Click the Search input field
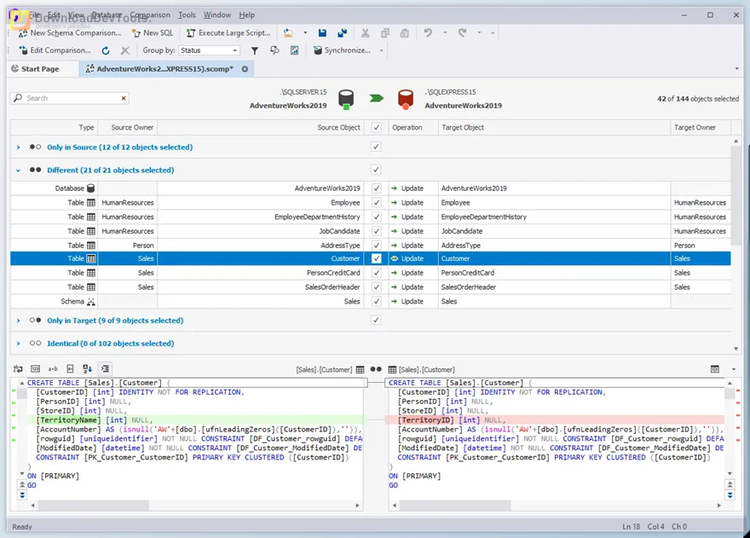 (69, 98)
